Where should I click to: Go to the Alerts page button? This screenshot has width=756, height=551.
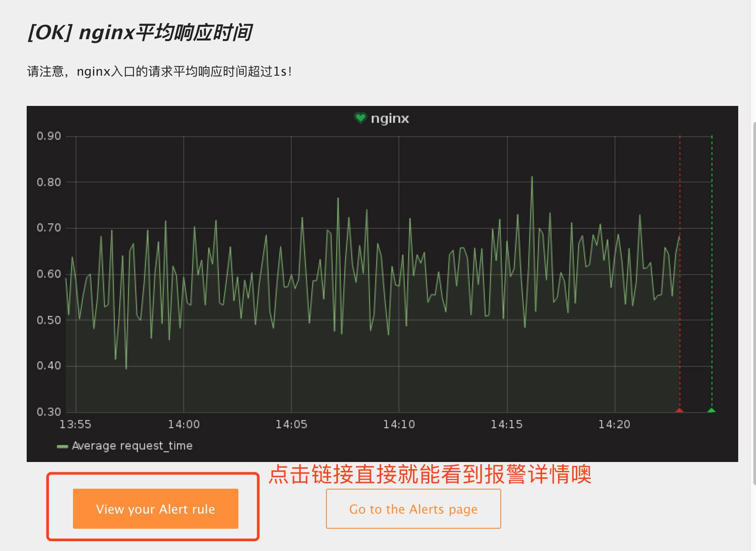414,509
